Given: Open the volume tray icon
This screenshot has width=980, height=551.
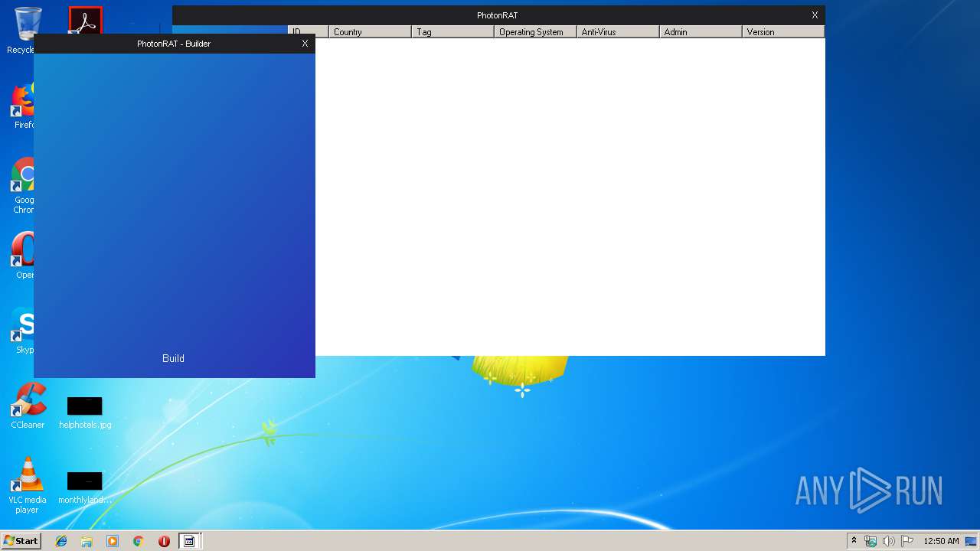Looking at the screenshot, I should click(889, 541).
